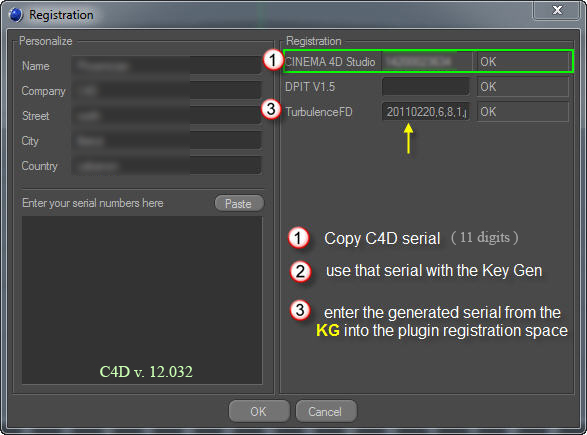Click the yellow arrow under the TurbulenceFD serial

tap(408, 139)
